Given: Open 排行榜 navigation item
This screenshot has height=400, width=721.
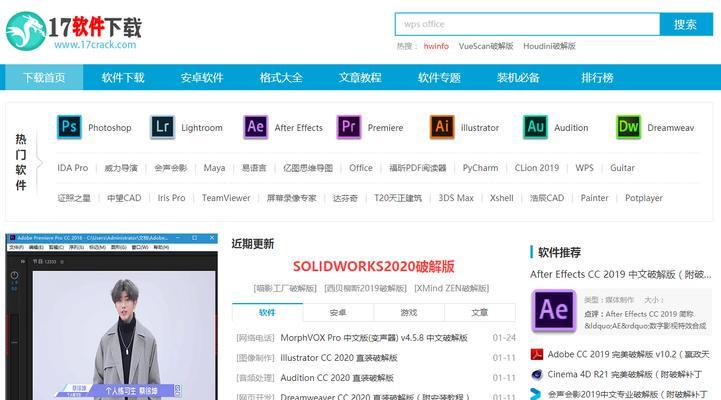Looking at the screenshot, I should (x=597, y=77).
